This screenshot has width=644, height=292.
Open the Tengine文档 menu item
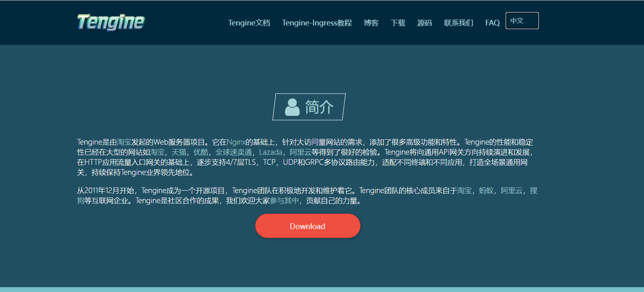249,23
